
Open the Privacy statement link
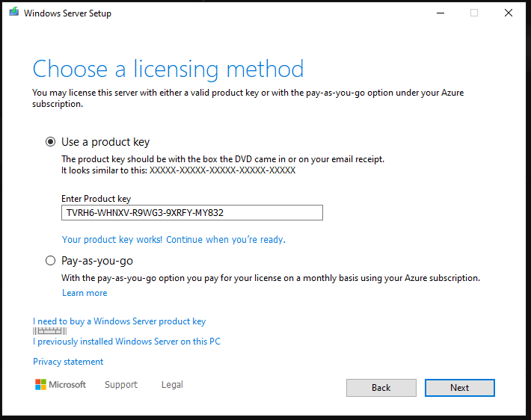point(68,362)
